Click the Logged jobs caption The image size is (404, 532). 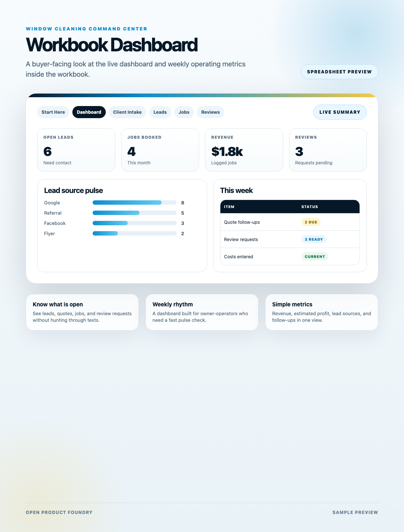pyautogui.click(x=224, y=163)
